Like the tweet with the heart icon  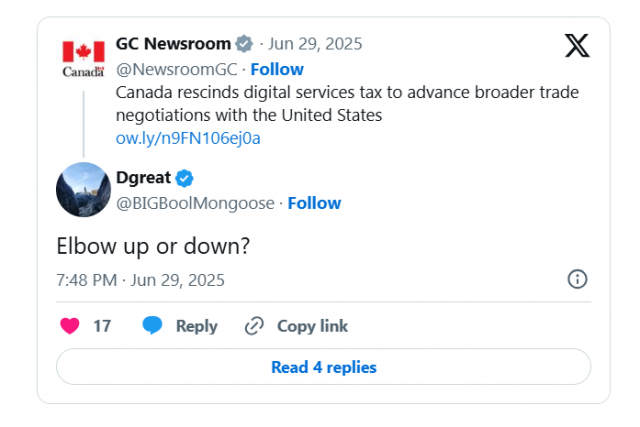tap(70, 326)
